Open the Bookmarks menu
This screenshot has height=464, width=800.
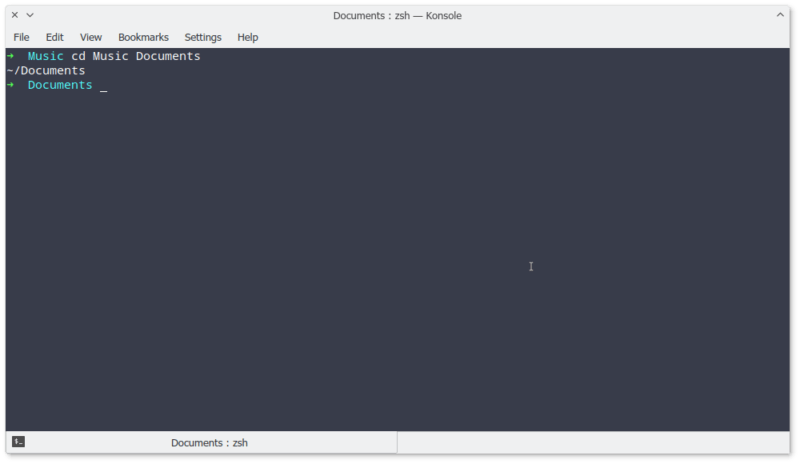(x=143, y=37)
